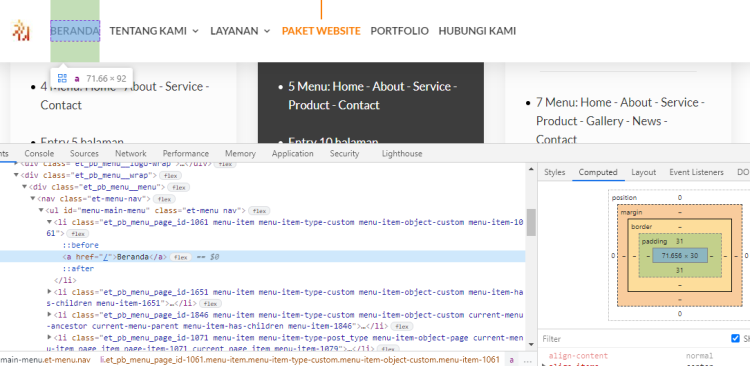Viewport: 750px width, 366px height.
Task: Expand the li menu-item-1651 node
Action: pyautogui.click(x=49, y=291)
